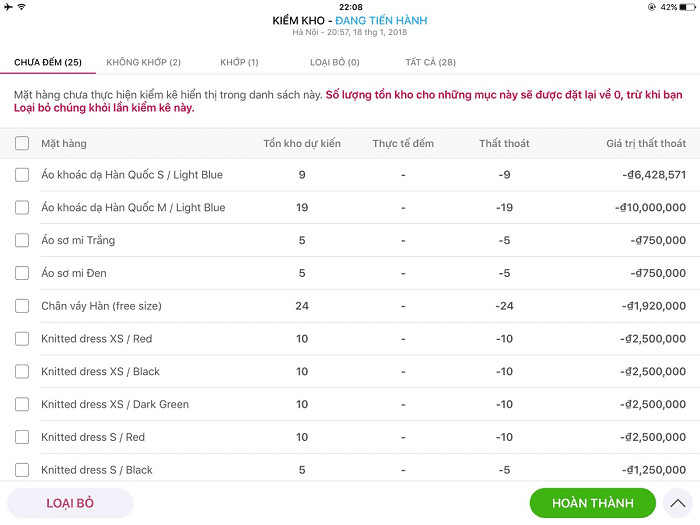Switch to the KHÔNG KHỚP (2) tab
700x525 pixels.
click(x=143, y=62)
